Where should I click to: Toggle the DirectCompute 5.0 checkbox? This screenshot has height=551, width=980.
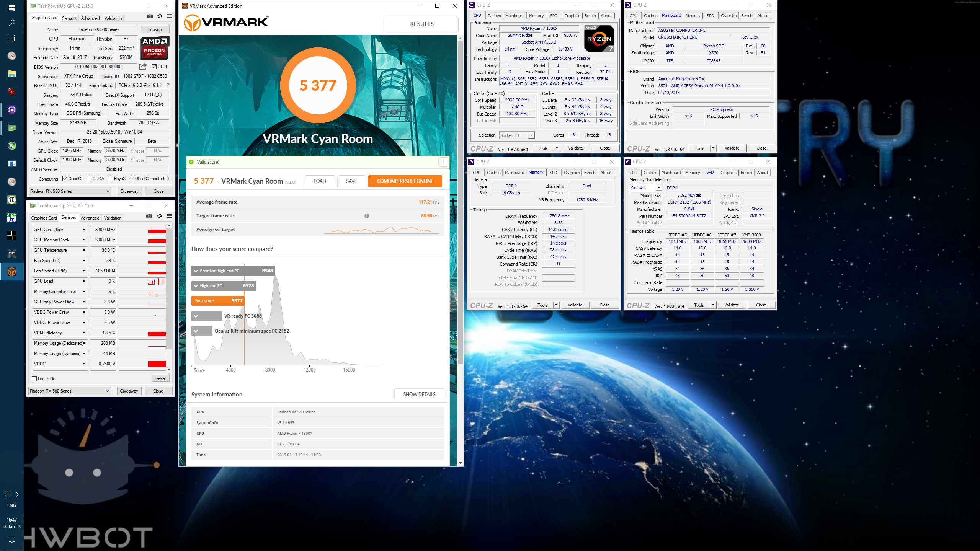(x=131, y=179)
